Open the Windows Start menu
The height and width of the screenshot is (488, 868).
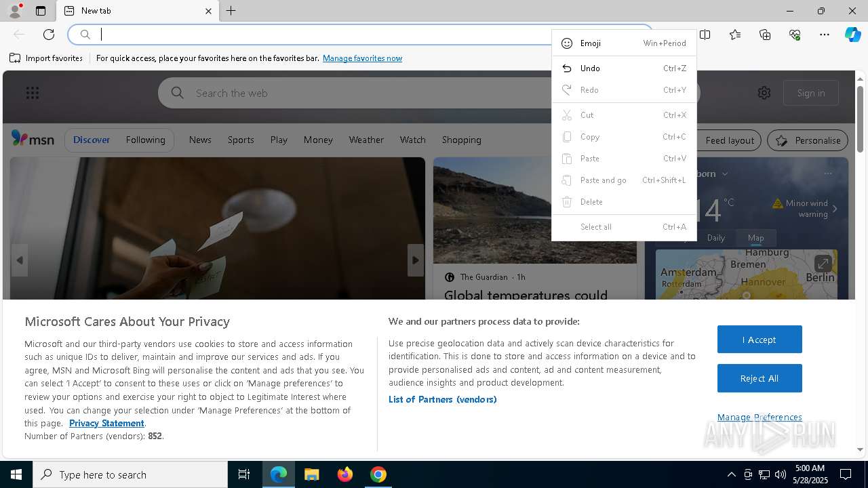tap(16, 474)
